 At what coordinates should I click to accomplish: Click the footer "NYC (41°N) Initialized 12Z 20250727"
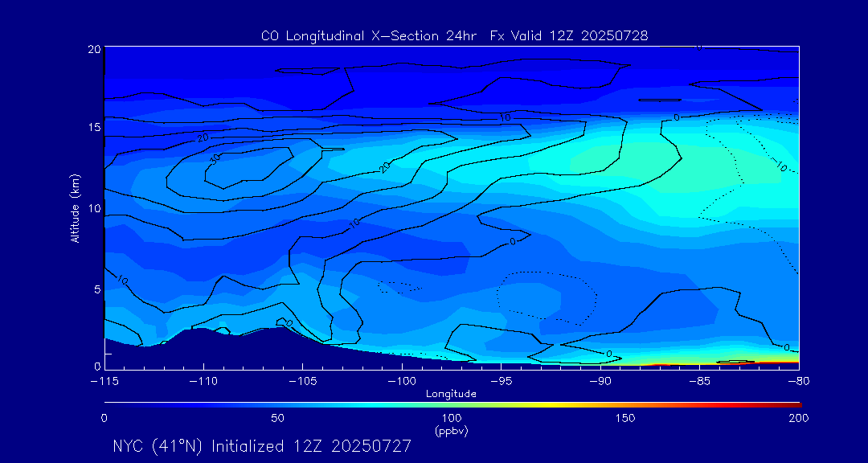262,446
